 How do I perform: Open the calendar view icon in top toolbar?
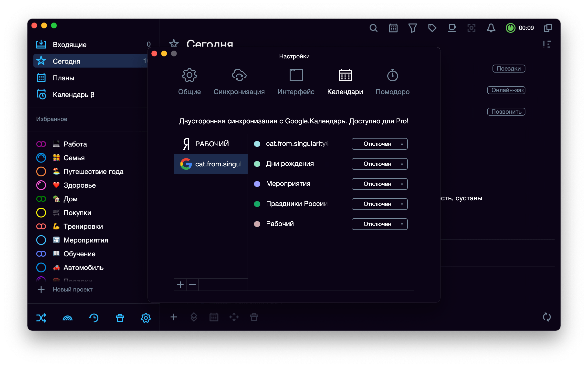pyautogui.click(x=393, y=28)
